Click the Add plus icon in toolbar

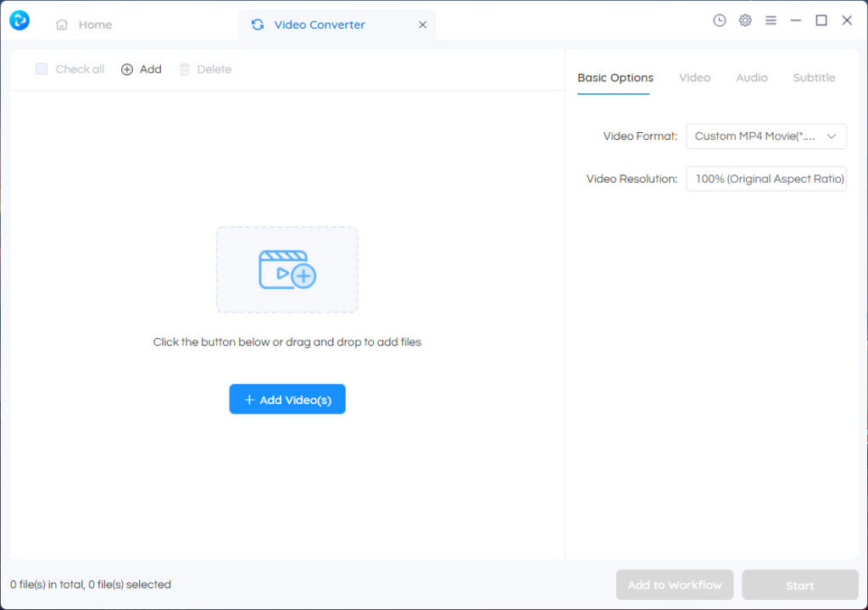pyautogui.click(x=127, y=69)
